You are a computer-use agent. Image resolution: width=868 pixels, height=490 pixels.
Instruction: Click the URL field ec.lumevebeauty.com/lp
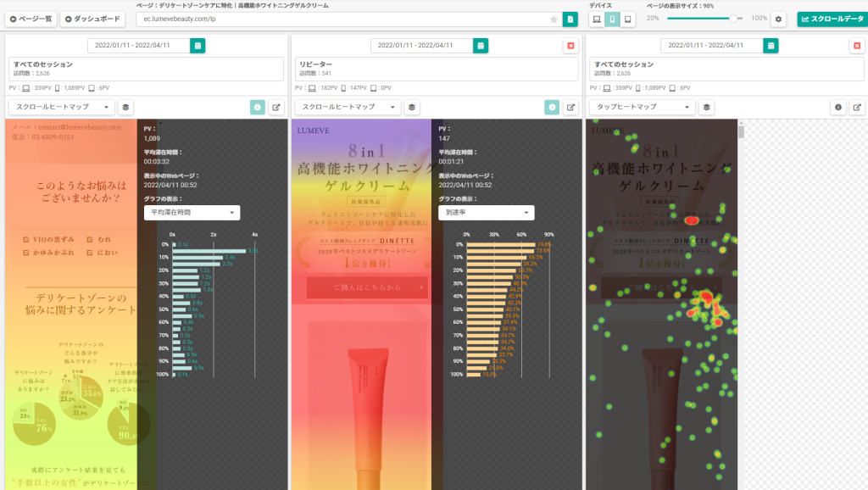coord(342,19)
